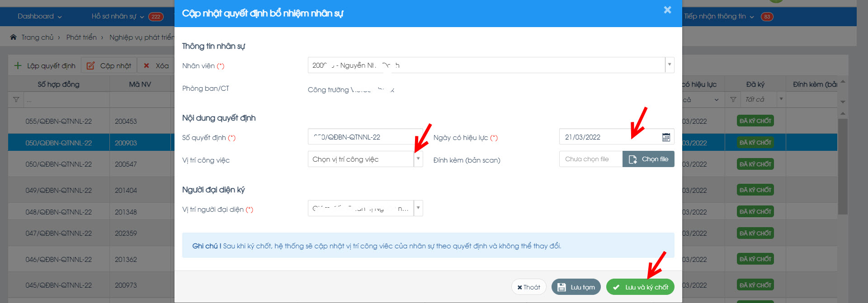This screenshot has height=303, width=868.
Task: Click the home icon in breadcrumb
Action: [x=14, y=37]
